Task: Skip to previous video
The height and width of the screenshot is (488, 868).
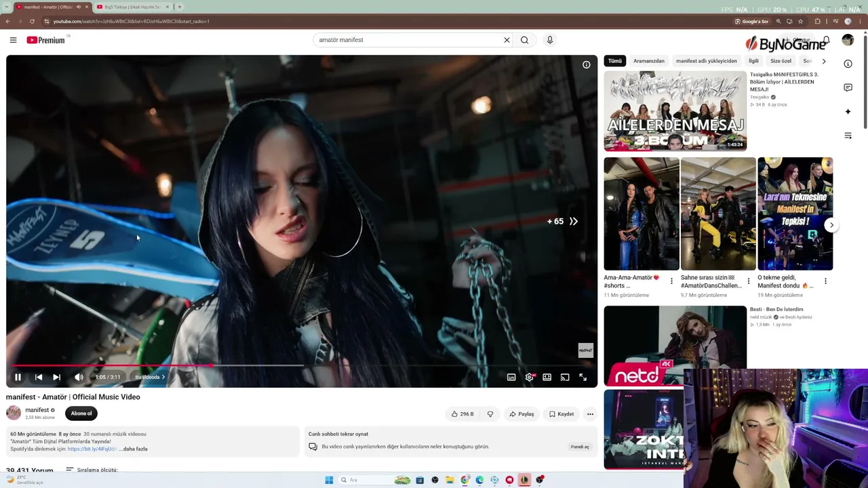Action: click(x=39, y=378)
